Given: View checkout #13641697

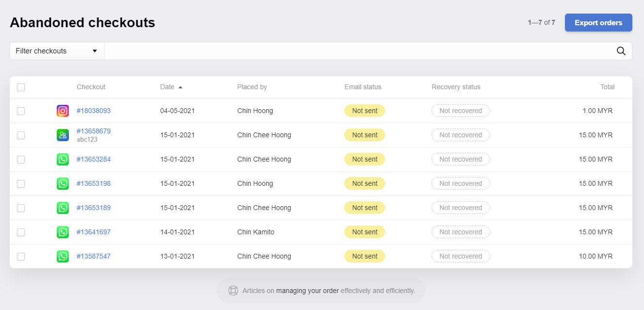Looking at the screenshot, I should click(x=94, y=232).
